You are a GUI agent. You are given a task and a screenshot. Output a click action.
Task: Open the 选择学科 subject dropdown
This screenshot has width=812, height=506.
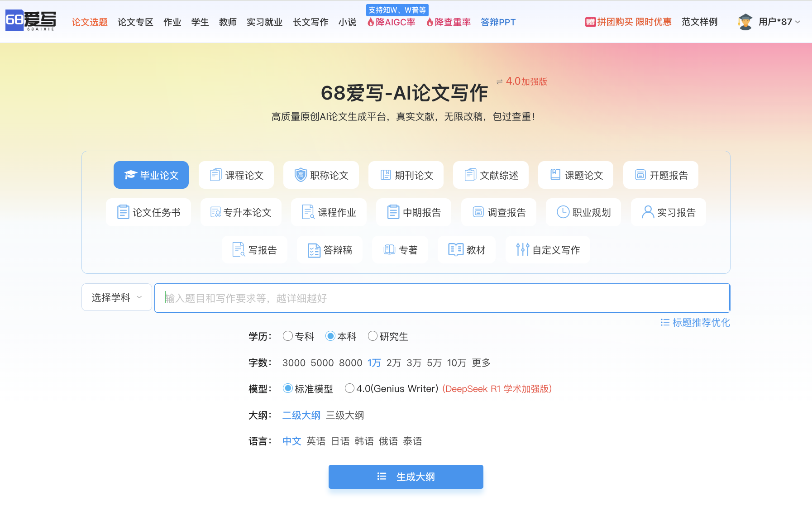click(117, 297)
